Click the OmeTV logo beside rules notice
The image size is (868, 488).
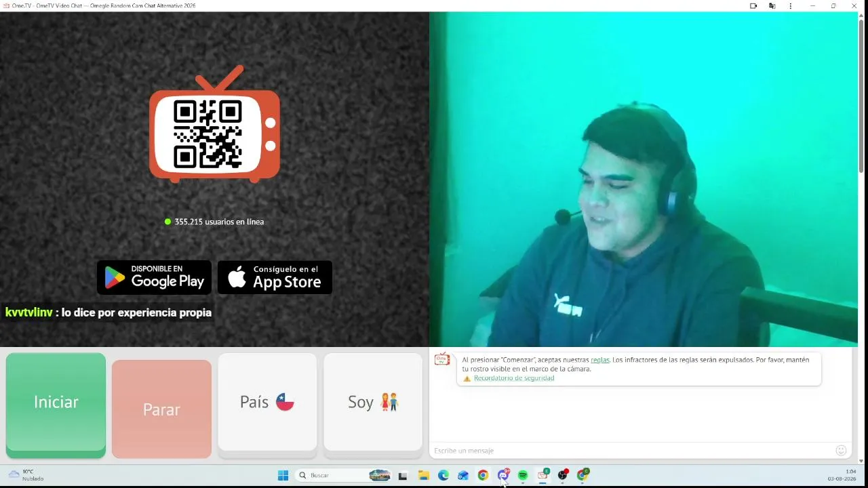coord(442,359)
